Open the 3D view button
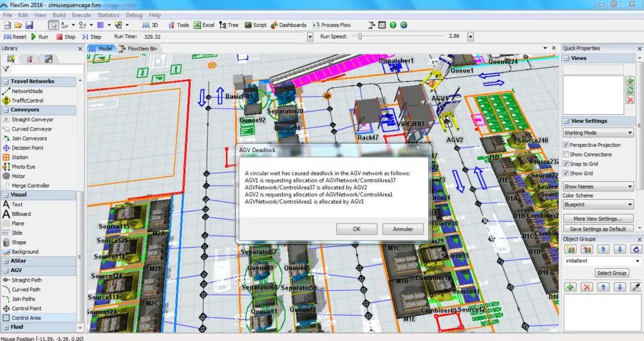The height and width of the screenshot is (341, 644). pos(150,25)
